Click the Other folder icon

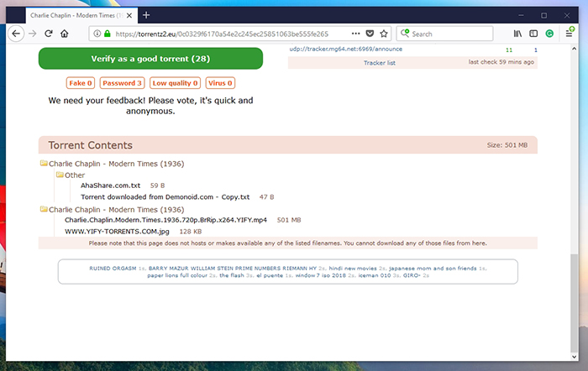click(60, 175)
